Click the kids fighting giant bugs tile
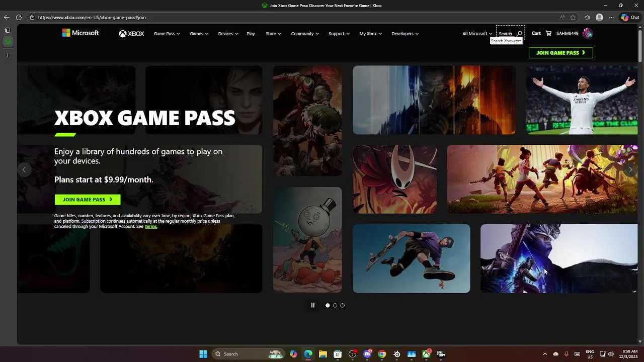Screen dimensions: 644x362 pos(542,179)
